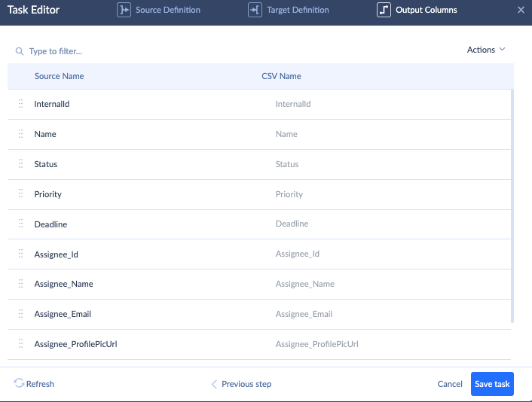Open the Actions dropdown menu
Screen dimensions: 532x402
pos(486,50)
